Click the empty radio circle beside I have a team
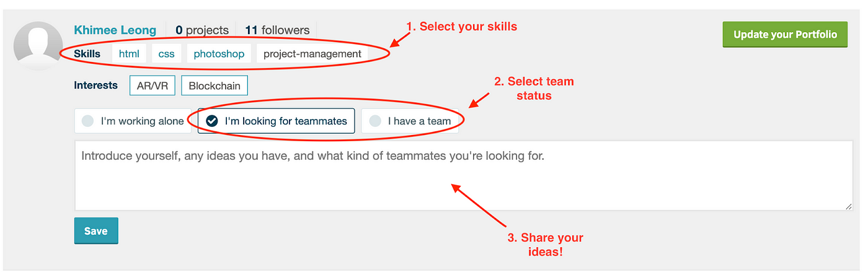This screenshot has height=280, width=868. (375, 121)
